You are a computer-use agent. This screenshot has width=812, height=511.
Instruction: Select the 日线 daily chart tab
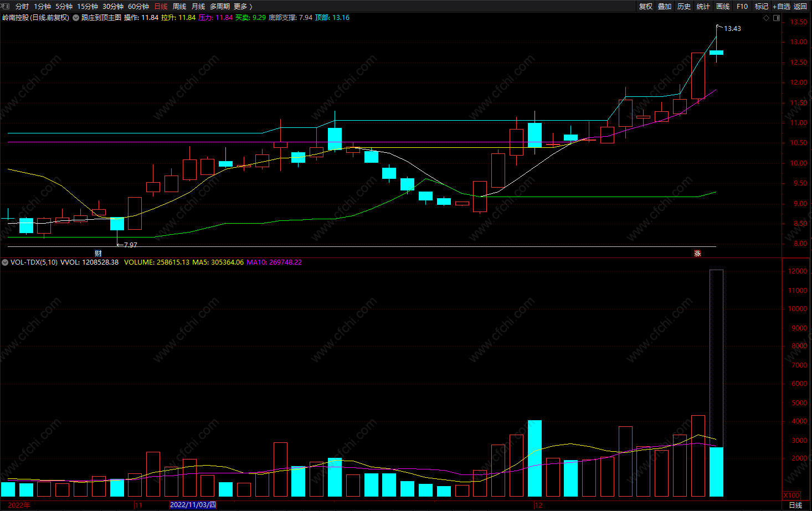pos(161,7)
